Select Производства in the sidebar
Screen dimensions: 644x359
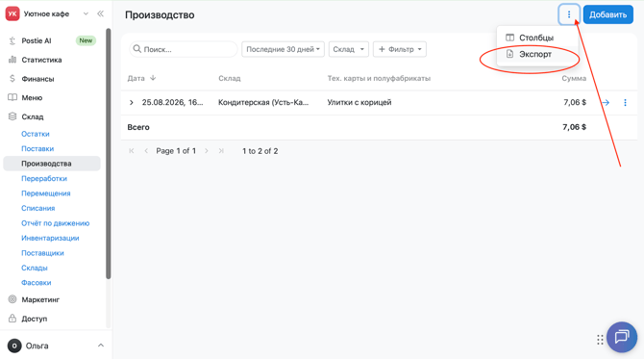[52, 164]
